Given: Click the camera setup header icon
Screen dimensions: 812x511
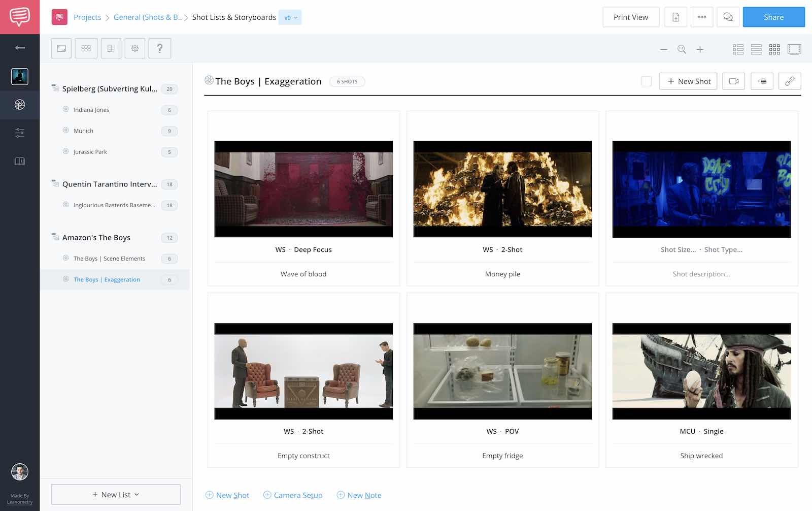Looking at the screenshot, I should [734, 81].
